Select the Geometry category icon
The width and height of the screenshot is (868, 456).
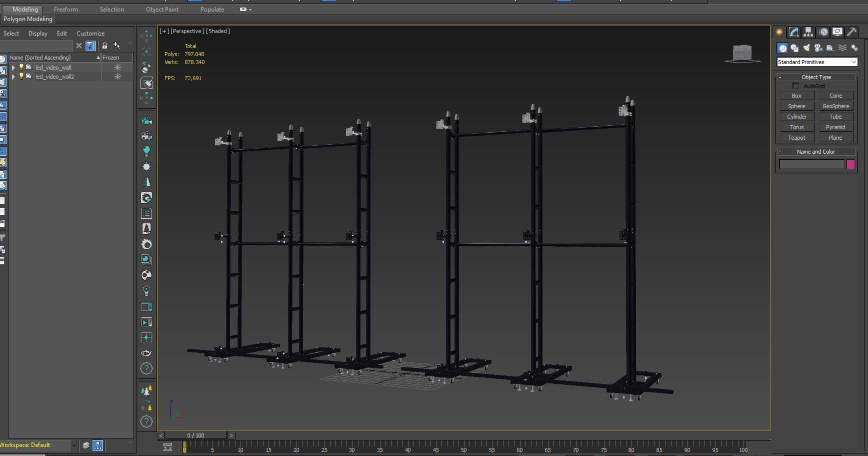pyautogui.click(x=782, y=48)
